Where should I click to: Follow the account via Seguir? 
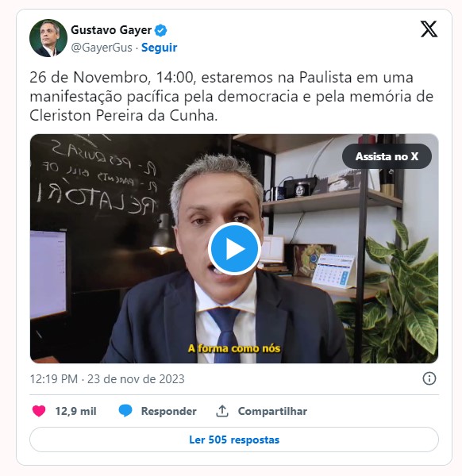point(160,48)
